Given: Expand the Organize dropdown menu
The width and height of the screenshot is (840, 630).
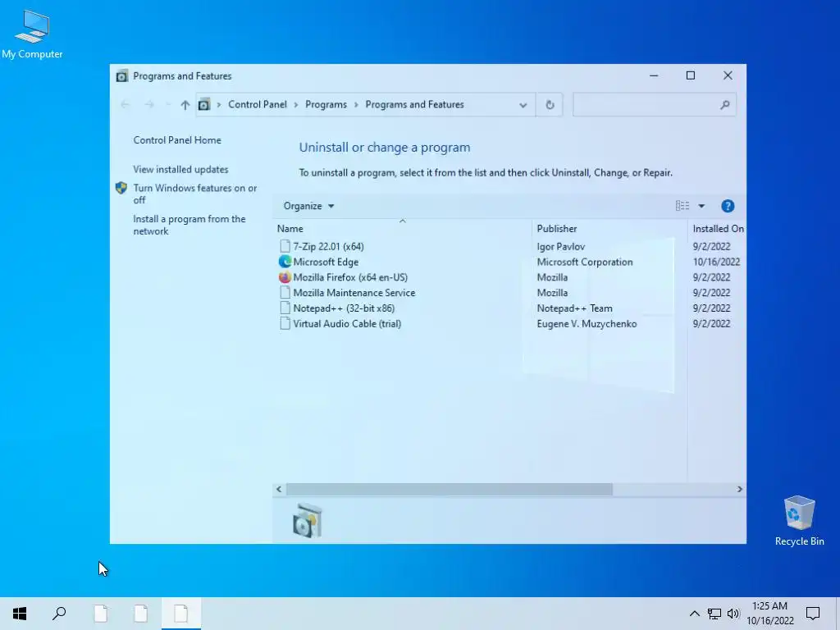Looking at the screenshot, I should tap(308, 206).
